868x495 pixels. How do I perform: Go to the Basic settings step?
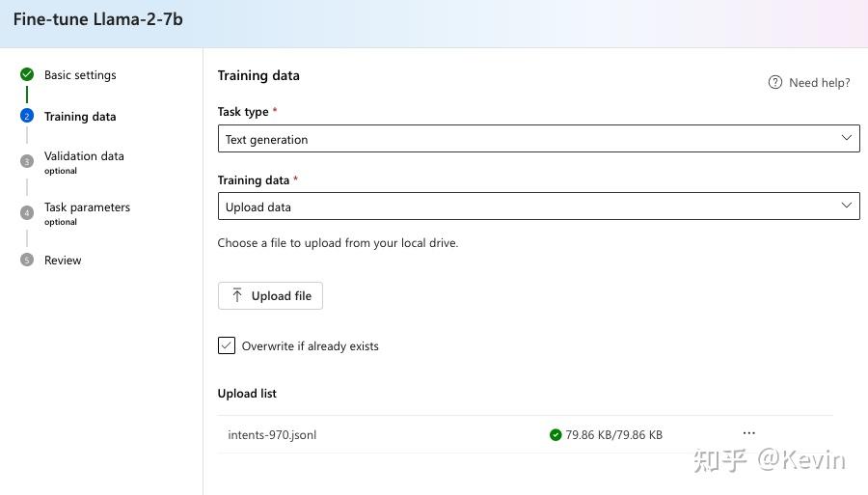(x=80, y=75)
